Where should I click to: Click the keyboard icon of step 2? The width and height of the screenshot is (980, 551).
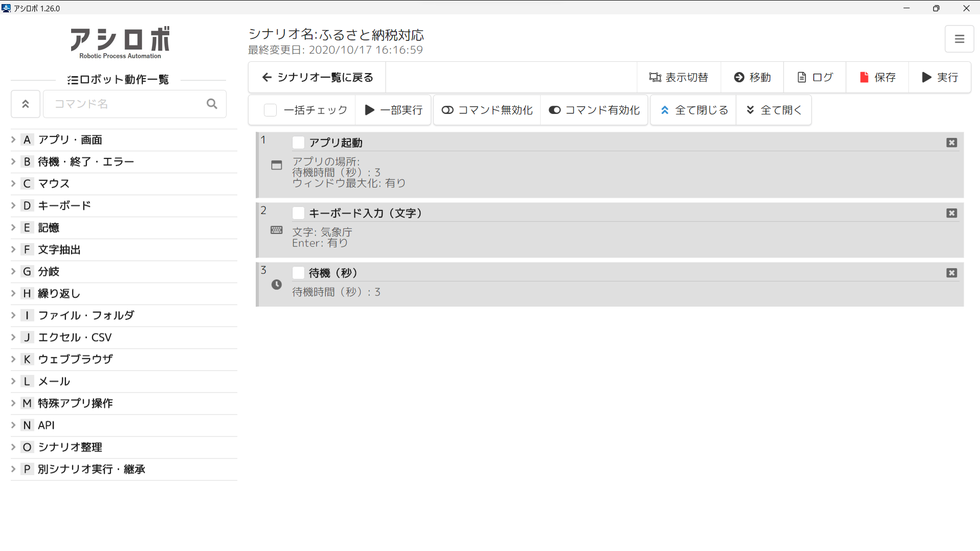click(x=276, y=230)
